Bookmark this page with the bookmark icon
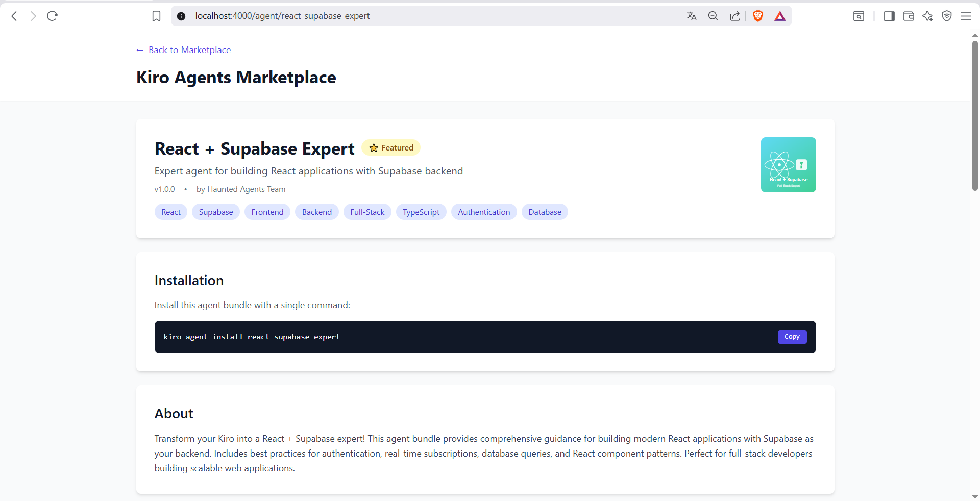This screenshot has height=501, width=980. coord(156,16)
